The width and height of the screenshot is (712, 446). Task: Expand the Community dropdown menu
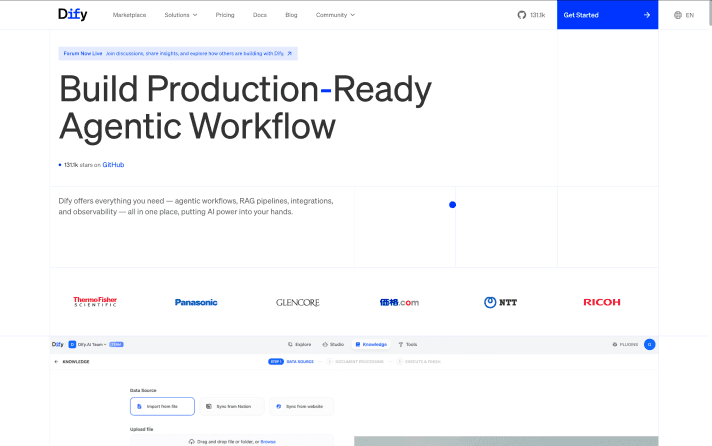[x=335, y=15]
